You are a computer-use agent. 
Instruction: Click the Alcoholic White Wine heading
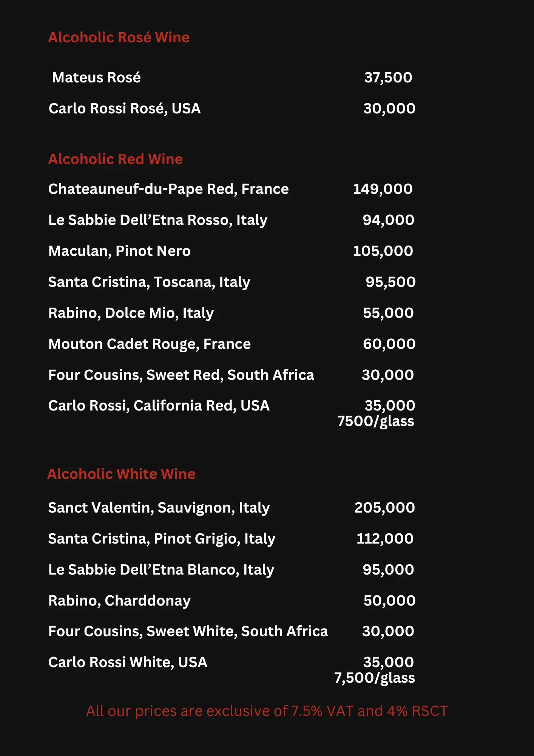[121, 474]
